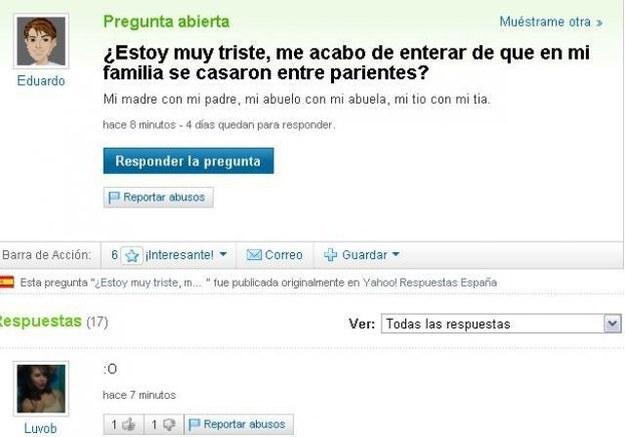Click Reportar abusos on Luvob's answer

coord(239,425)
